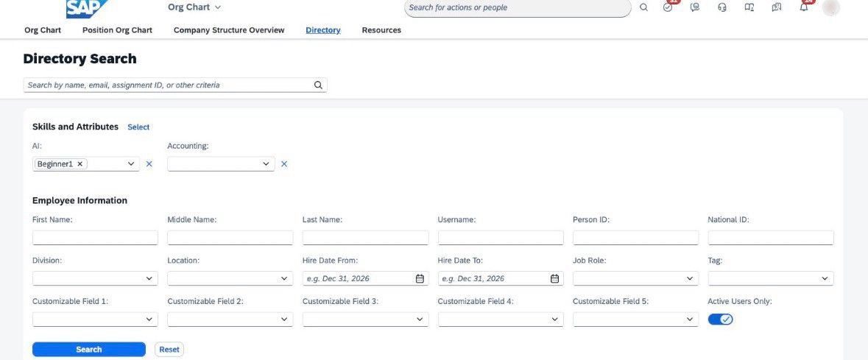The width and height of the screenshot is (868, 360).
Task: Click the Select link for Skills and Attributes
Action: point(138,127)
